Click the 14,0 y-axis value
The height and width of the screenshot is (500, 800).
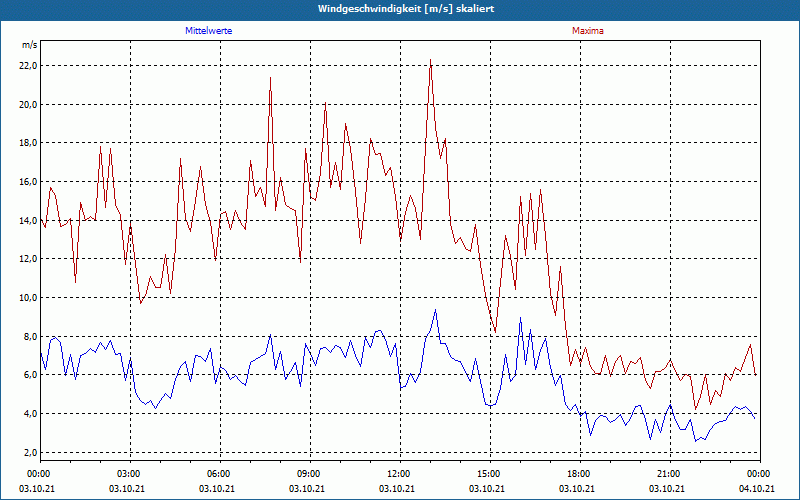[x=29, y=220]
